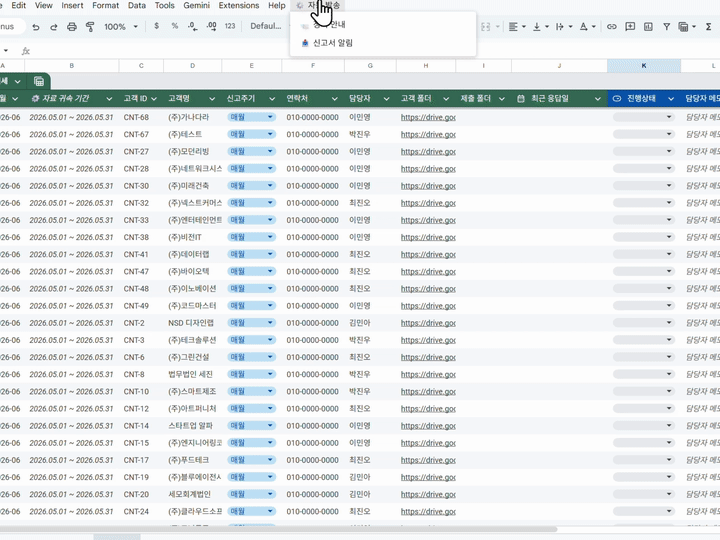The height and width of the screenshot is (540, 720).
Task: Open the 제출 폴더 column header dropdown
Action: 501,99
